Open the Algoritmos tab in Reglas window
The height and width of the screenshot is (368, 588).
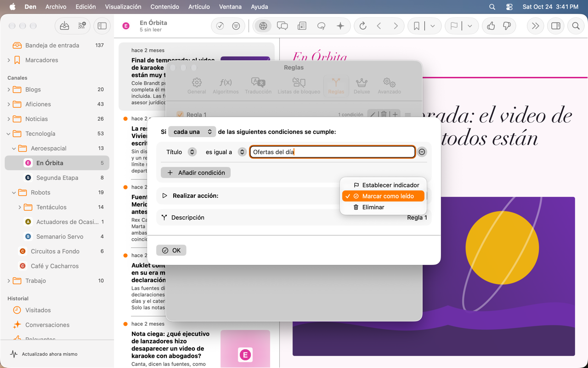(226, 86)
